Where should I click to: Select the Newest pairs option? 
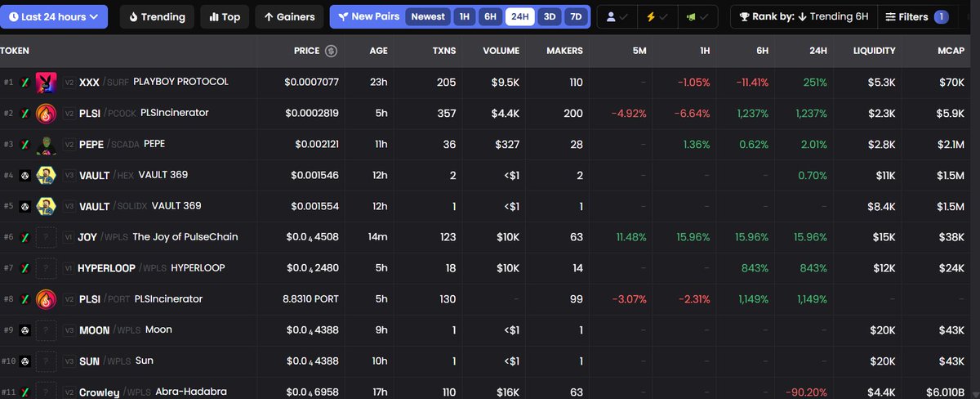coord(428,16)
